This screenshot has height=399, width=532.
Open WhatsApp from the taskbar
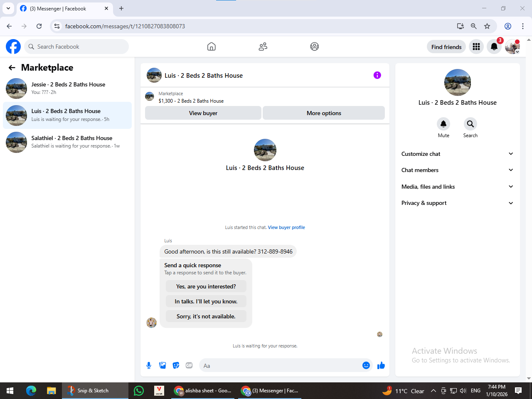pos(139,391)
